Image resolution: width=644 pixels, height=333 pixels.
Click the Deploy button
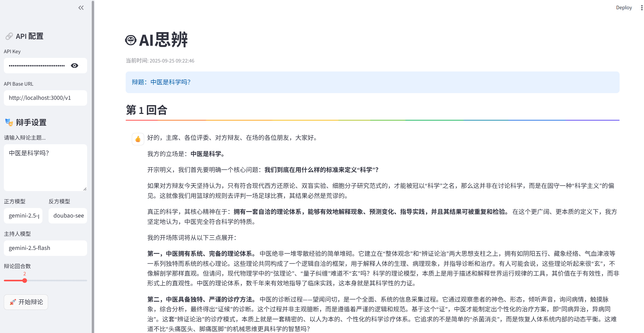(x=624, y=8)
